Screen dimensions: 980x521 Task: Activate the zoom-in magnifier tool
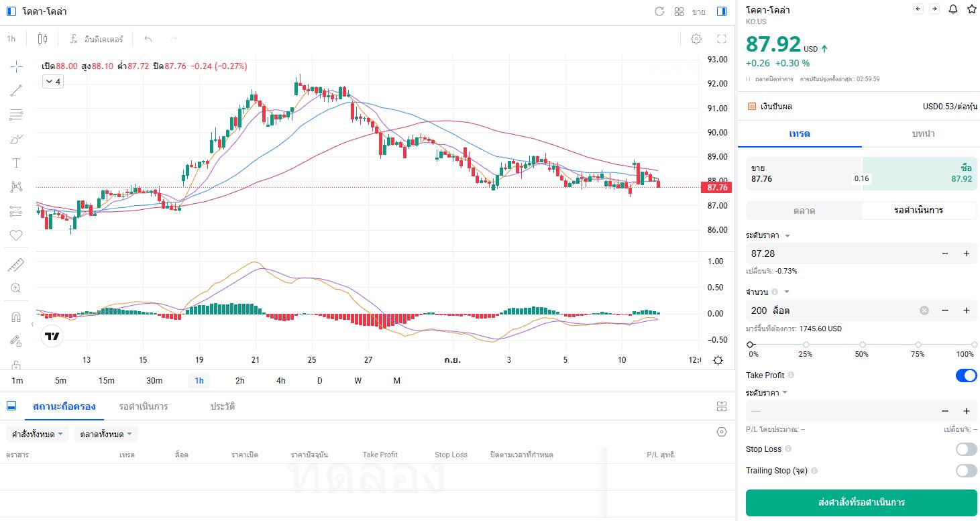coord(16,288)
